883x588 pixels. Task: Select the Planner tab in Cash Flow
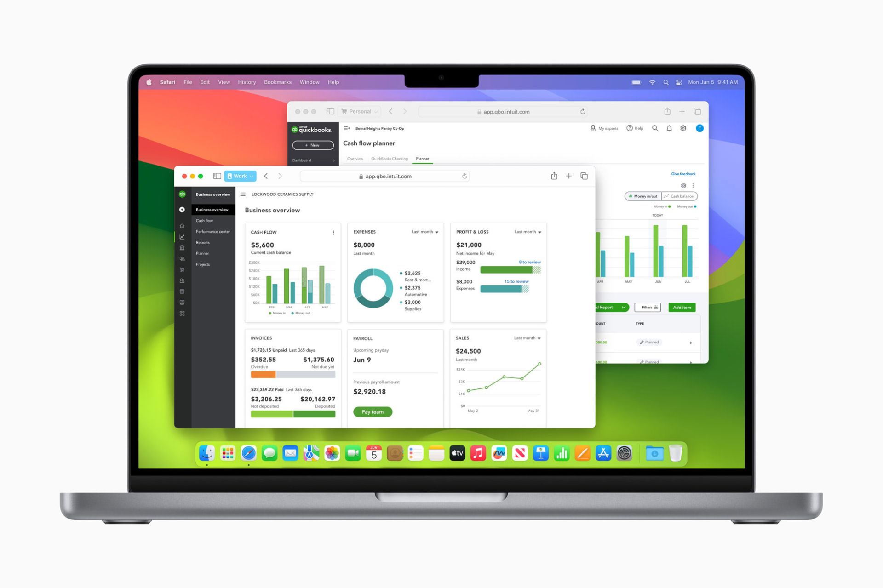(423, 159)
